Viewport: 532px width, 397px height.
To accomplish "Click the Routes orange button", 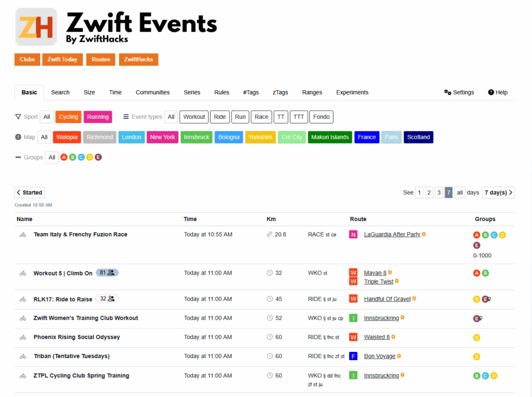I will coord(101,59).
